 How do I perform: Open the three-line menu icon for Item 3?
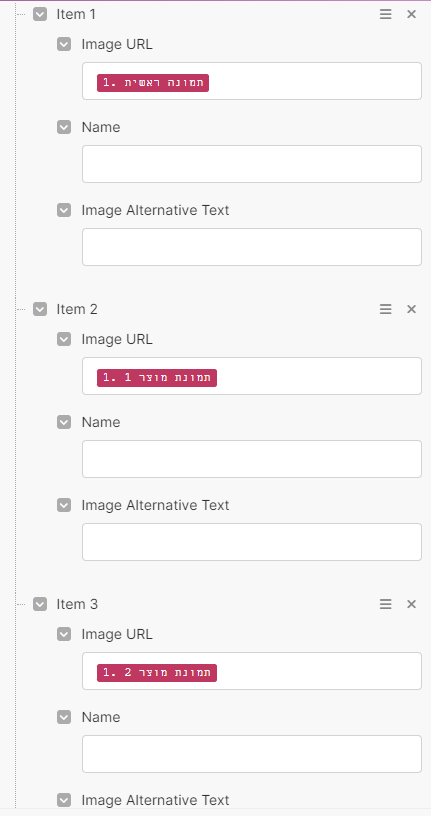[385, 604]
